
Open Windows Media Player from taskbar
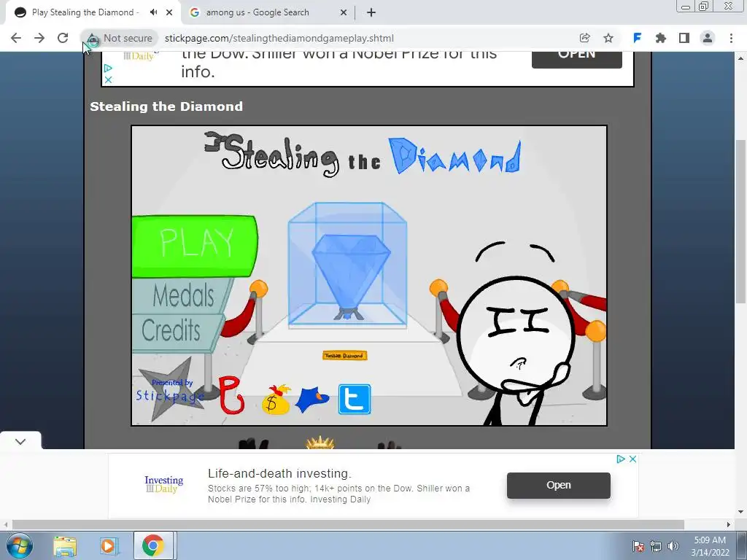109,545
